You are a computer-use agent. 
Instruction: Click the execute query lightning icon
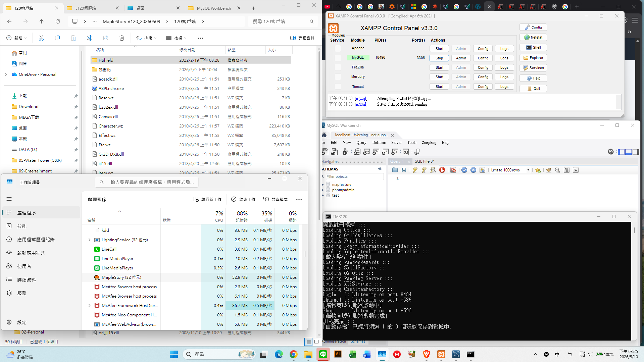415,170
